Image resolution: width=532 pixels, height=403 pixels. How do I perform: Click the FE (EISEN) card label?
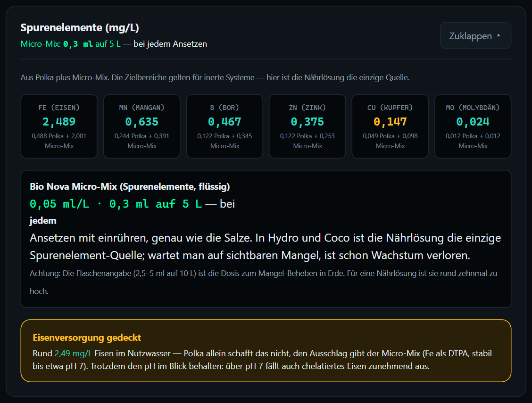(x=59, y=108)
